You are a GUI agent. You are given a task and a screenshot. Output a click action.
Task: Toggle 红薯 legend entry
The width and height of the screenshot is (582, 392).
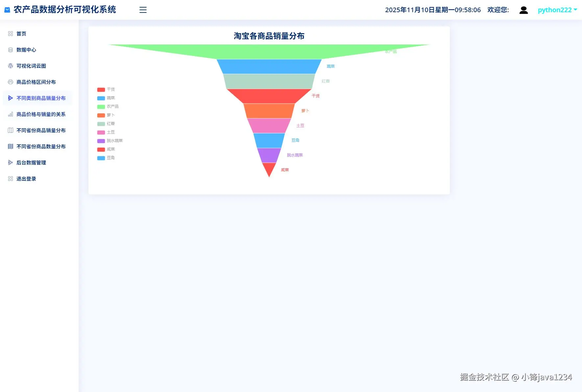(x=106, y=124)
